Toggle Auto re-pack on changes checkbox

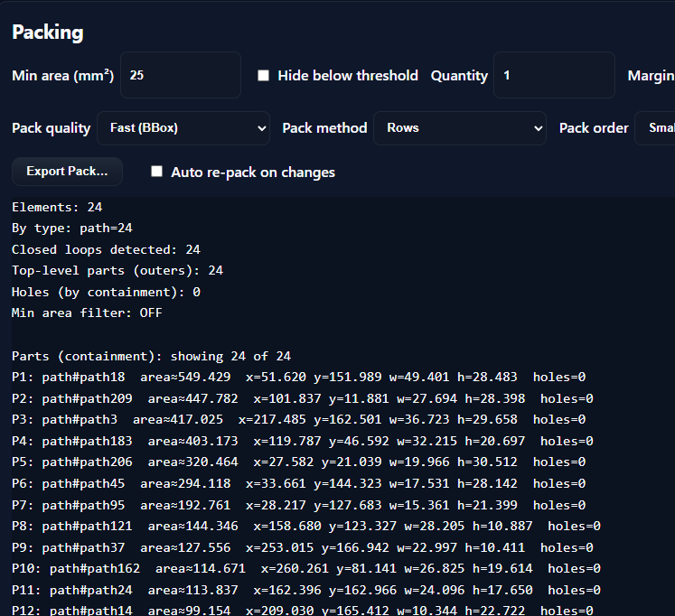[x=157, y=172]
